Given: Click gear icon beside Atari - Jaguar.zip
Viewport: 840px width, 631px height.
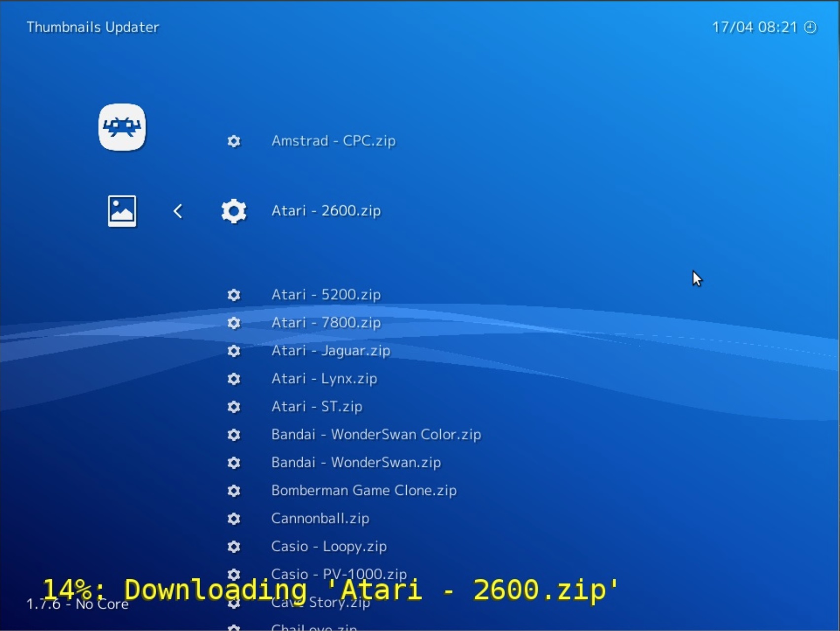Looking at the screenshot, I should coord(234,351).
